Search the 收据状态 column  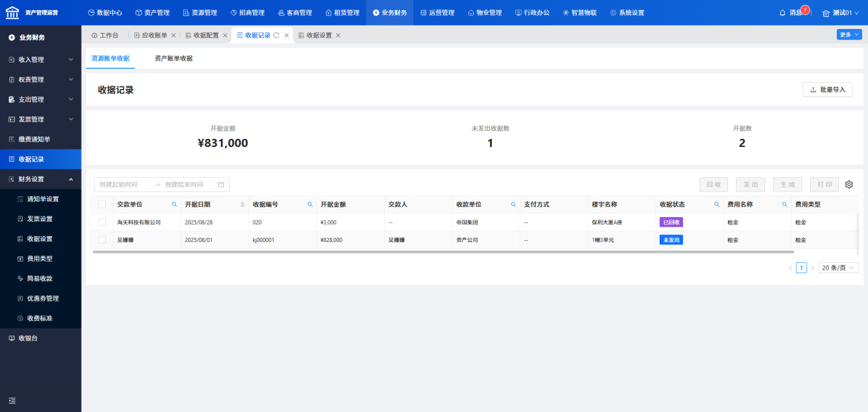tap(717, 204)
